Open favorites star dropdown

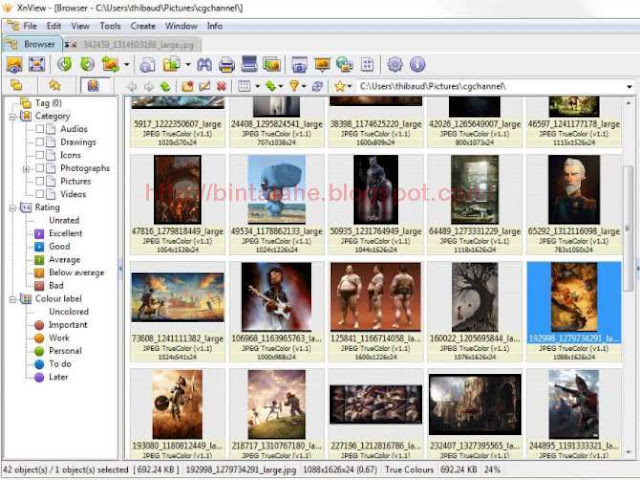tap(349, 86)
